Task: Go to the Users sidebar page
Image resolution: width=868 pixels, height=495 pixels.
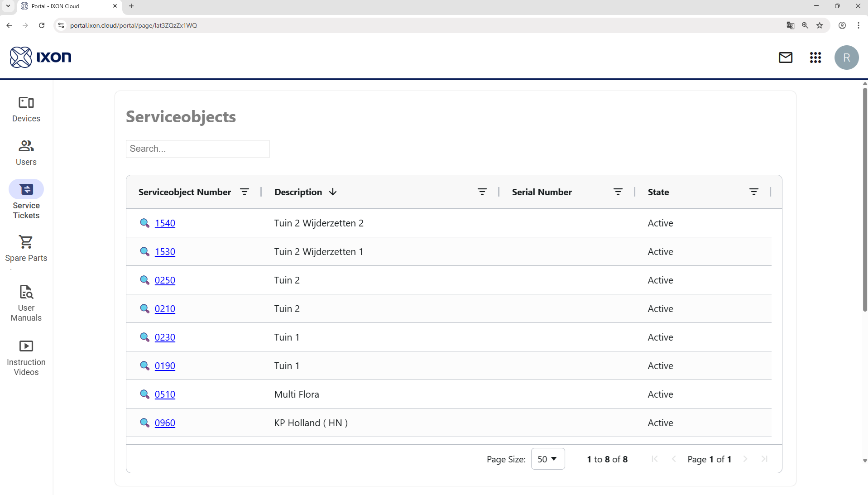Action: [x=26, y=153]
